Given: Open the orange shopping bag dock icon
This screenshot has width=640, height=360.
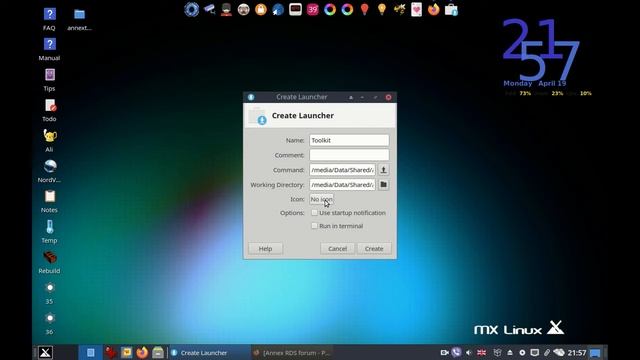Looking at the screenshot, I should click(x=261, y=9).
